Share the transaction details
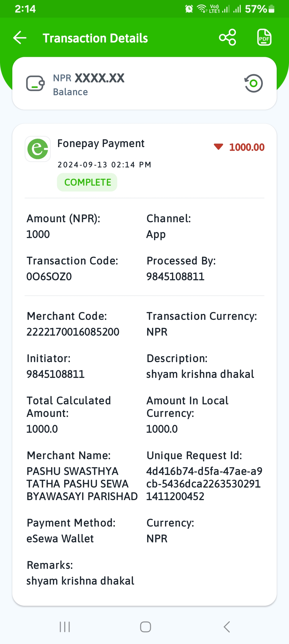Viewport: 289px width, 644px height. [x=228, y=37]
